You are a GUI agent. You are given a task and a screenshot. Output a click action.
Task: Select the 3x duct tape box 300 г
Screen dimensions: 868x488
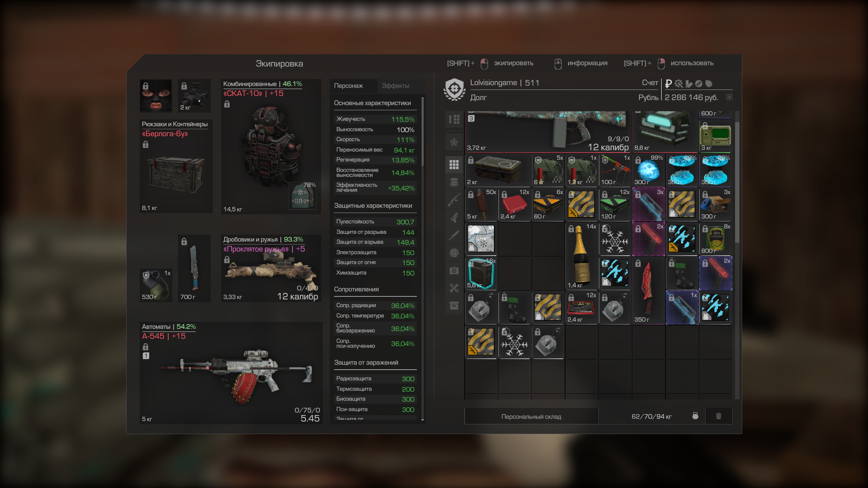point(715,204)
